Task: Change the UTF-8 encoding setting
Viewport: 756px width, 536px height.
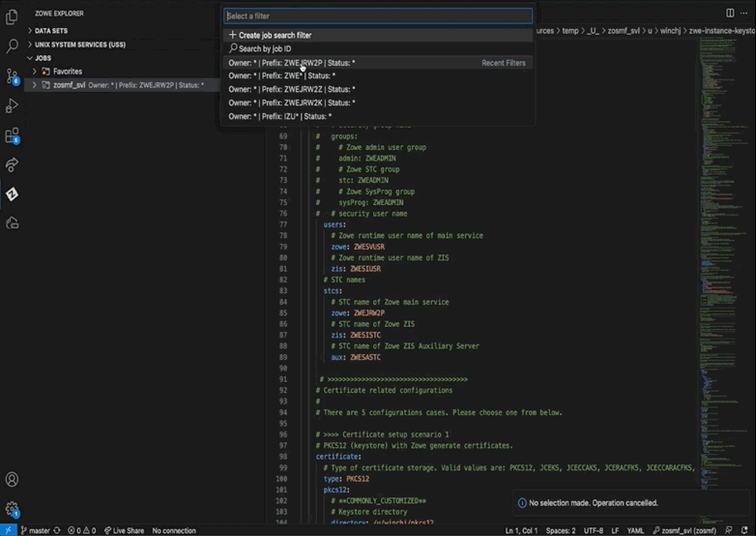Action: 594,530
